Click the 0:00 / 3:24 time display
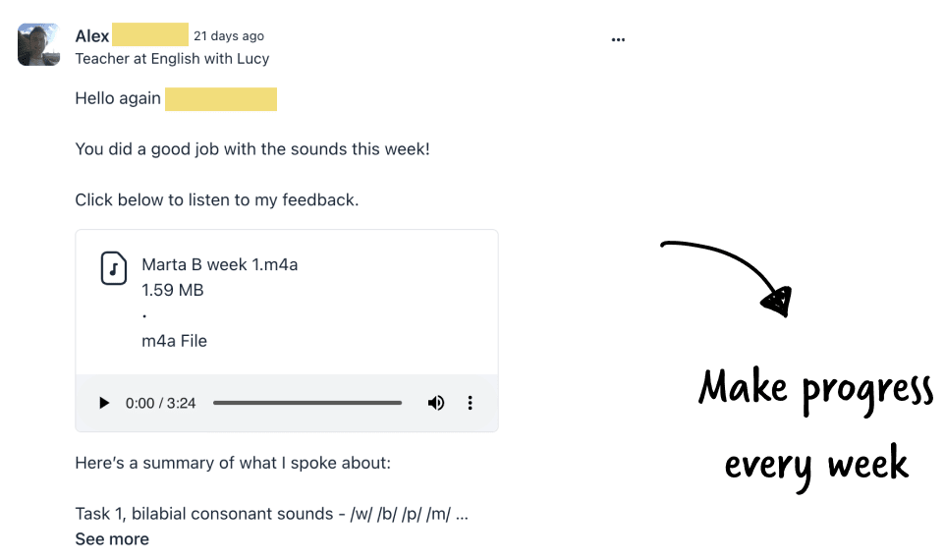The image size is (945, 560). pos(160,403)
